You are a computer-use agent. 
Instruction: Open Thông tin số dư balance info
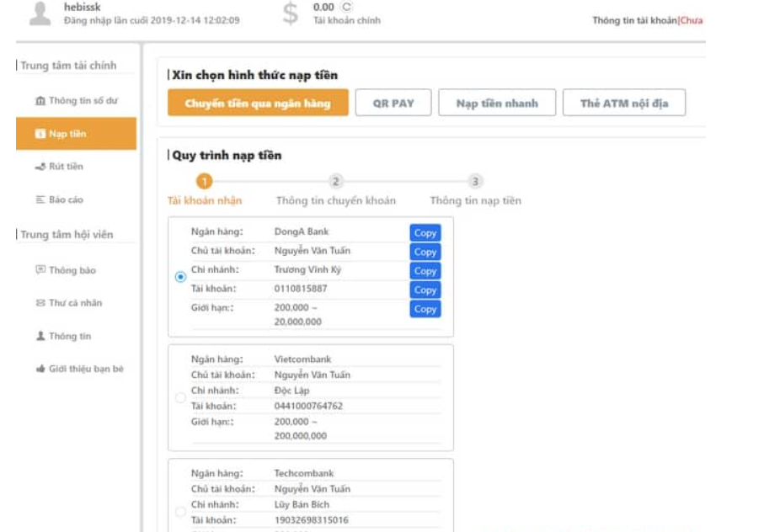coord(76,101)
